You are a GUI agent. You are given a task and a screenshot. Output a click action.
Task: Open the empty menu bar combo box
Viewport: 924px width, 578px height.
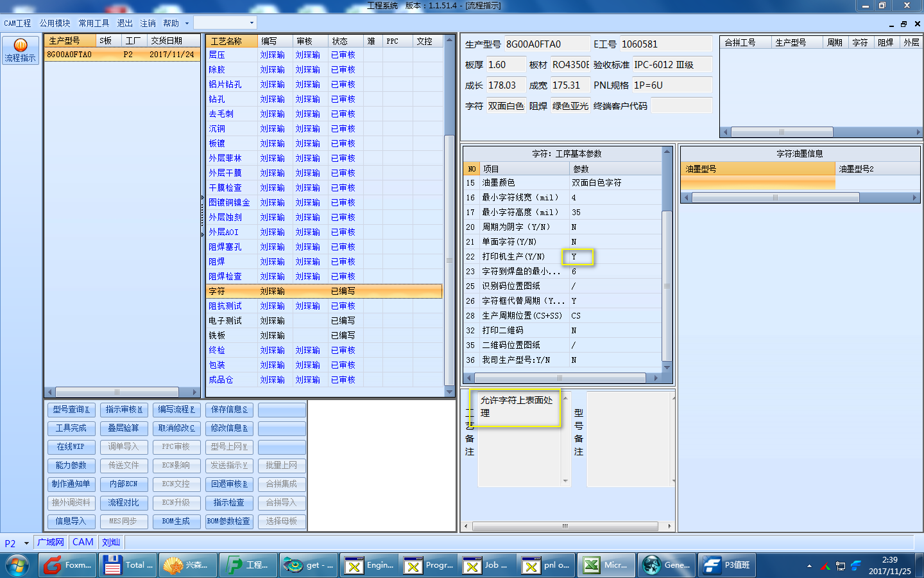click(225, 22)
